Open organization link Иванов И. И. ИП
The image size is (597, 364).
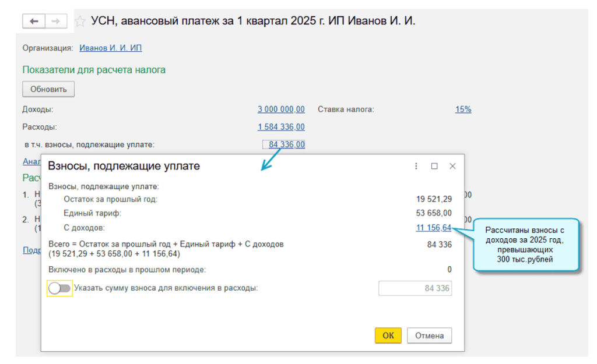[110, 48]
